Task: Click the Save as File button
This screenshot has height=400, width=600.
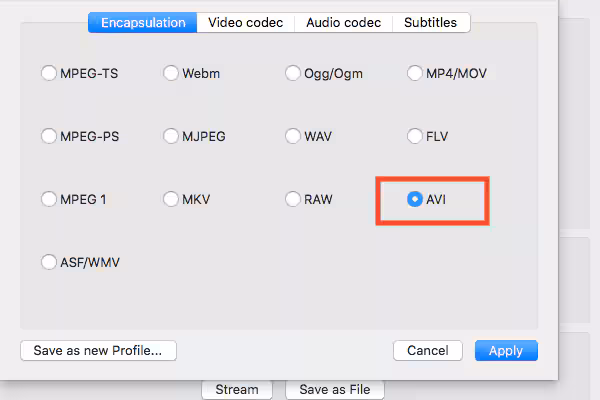Action: click(x=334, y=389)
